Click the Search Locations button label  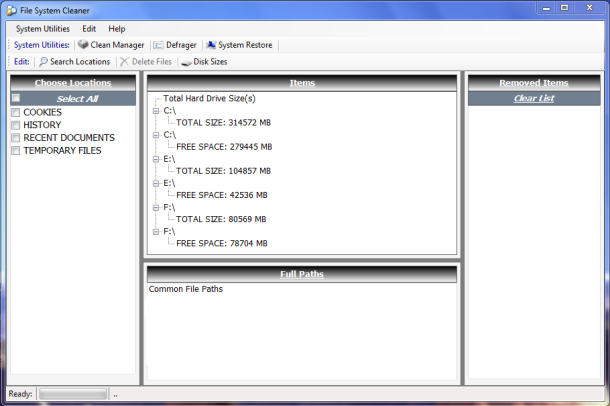click(80, 62)
